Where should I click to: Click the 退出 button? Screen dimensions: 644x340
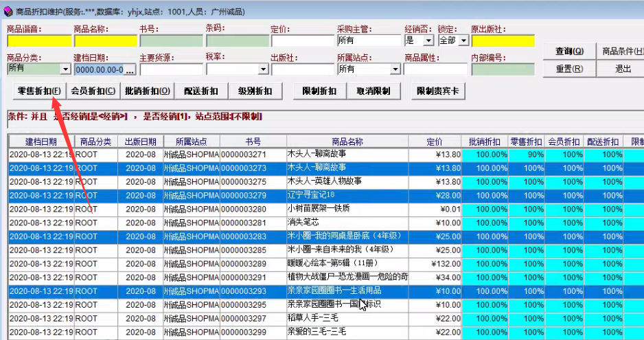[x=622, y=69]
